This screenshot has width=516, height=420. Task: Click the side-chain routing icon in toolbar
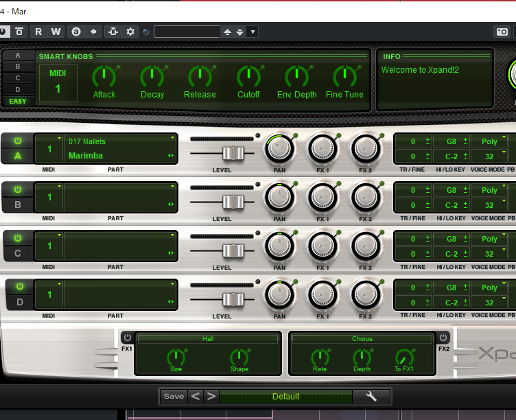pyautogui.click(x=113, y=32)
